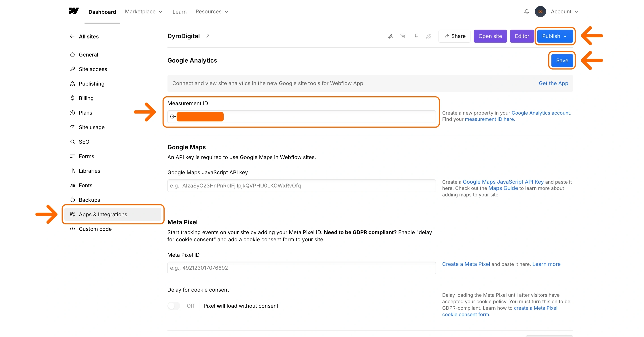This screenshot has height=337, width=644.
Task: Click the Share button
Action: click(455, 36)
